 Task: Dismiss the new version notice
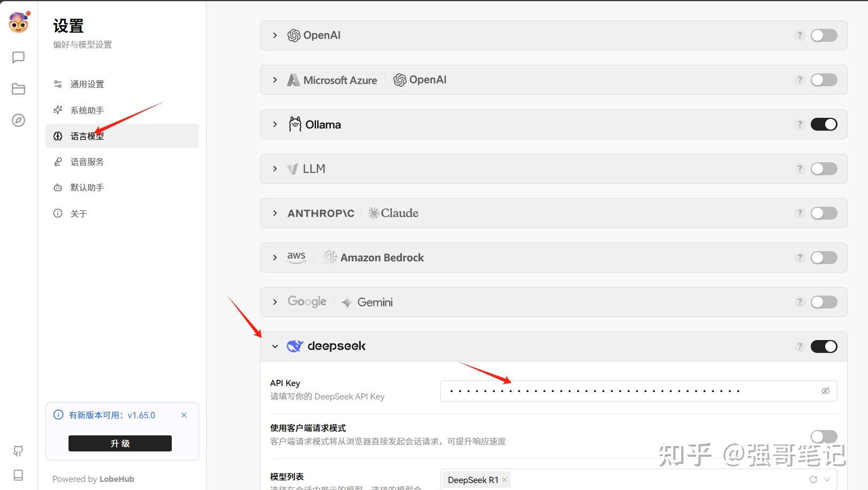184,415
